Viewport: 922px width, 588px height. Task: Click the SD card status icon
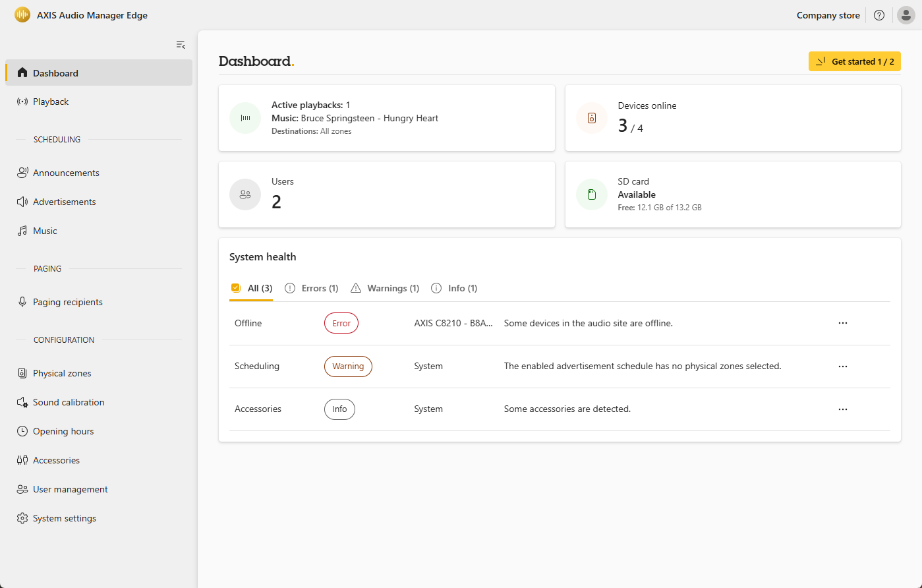pyautogui.click(x=591, y=194)
